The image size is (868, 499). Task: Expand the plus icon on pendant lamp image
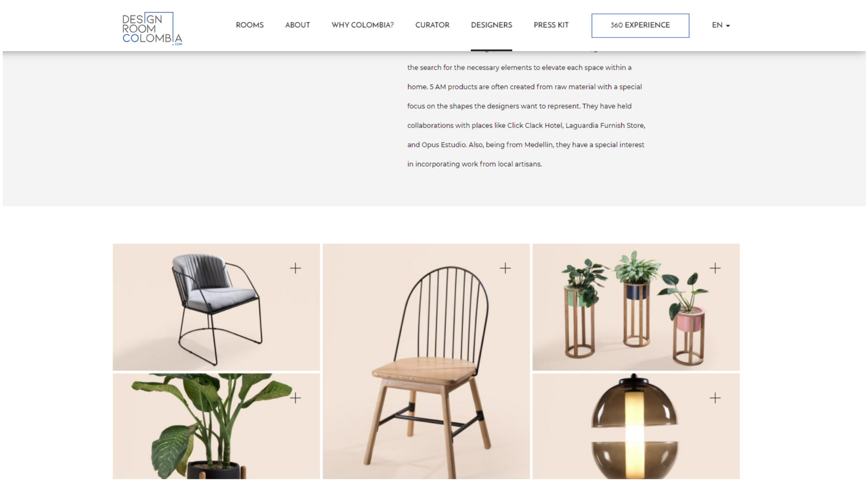pyautogui.click(x=715, y=398)
